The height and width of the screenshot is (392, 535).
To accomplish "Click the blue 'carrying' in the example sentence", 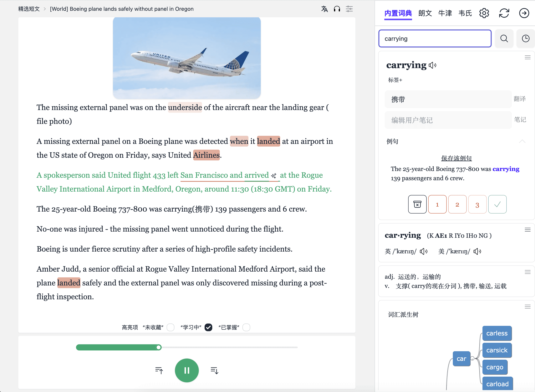I will click(x=506, y=169).
